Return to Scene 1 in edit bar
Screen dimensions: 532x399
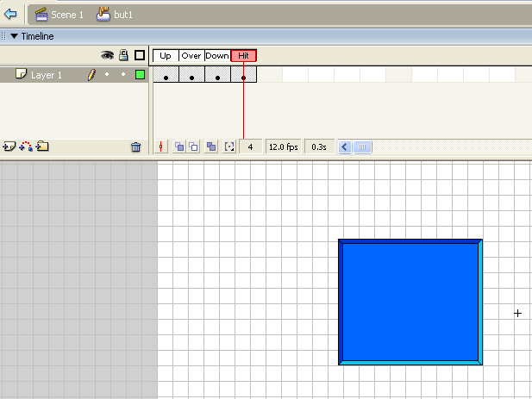(x=59, y=15)
